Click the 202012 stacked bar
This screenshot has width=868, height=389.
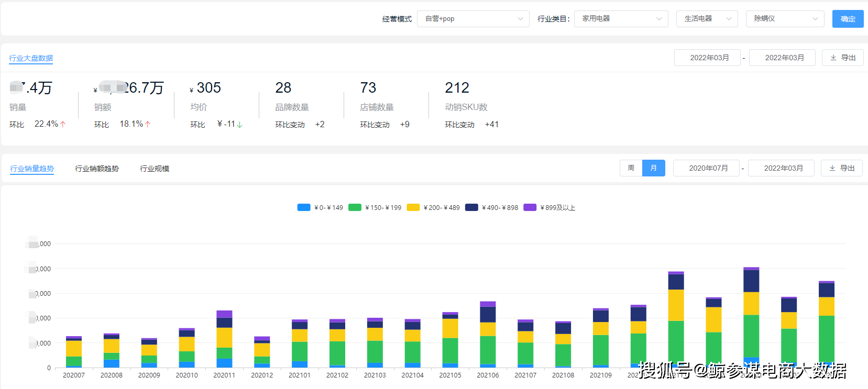[262, 352]
